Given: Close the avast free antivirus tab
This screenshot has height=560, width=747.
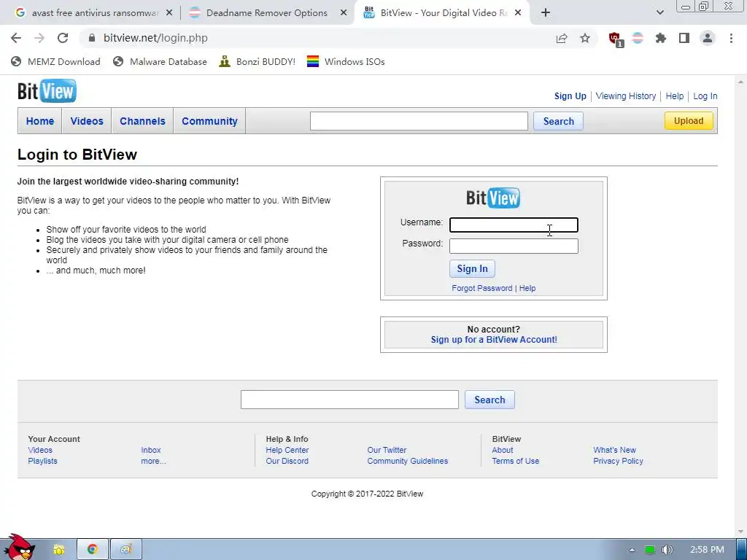Looking at the screenshot, I should click(x=169, y=13).
